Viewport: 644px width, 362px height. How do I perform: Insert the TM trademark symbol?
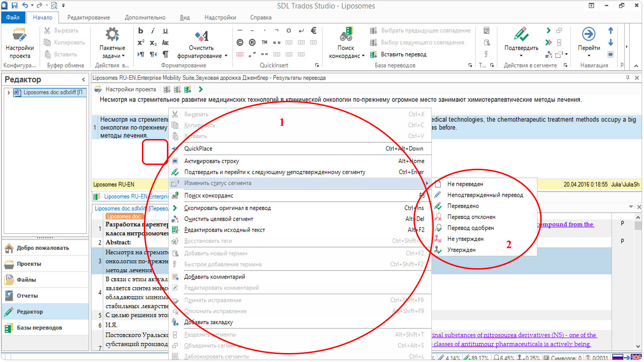[264, 42]
